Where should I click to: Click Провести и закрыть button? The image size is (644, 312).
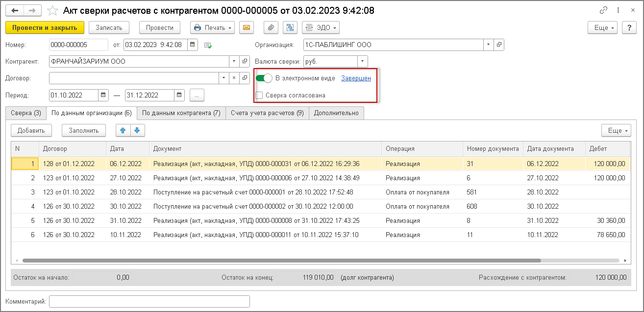coord(45,27)
